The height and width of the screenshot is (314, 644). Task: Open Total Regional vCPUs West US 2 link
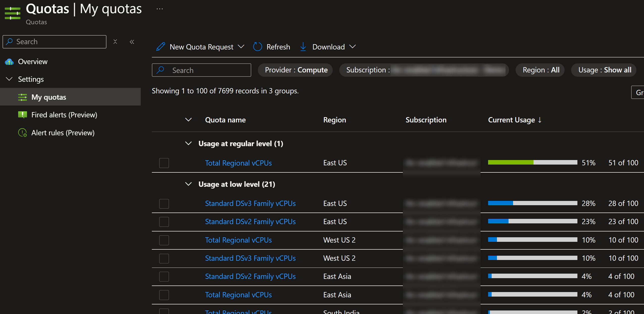(x=238, y=240)
